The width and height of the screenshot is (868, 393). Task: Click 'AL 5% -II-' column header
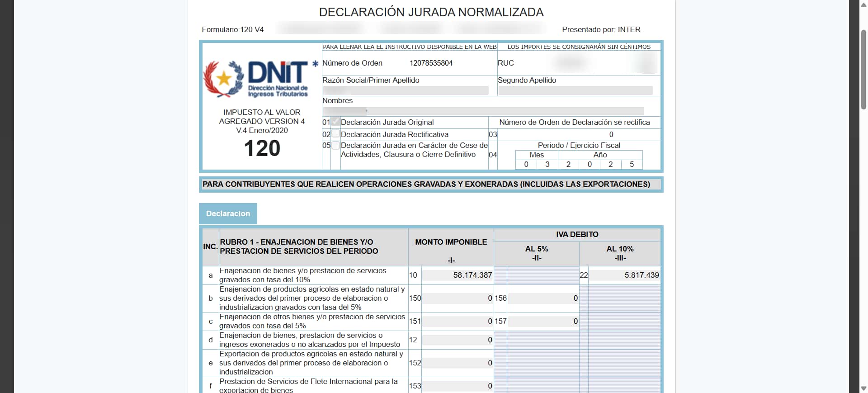537,253
